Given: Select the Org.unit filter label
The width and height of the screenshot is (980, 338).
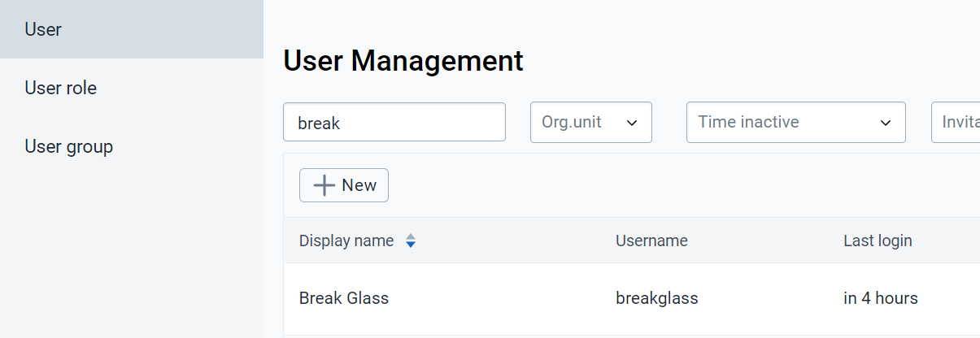Looking at the screenshot, I should (x=572, y=122).
